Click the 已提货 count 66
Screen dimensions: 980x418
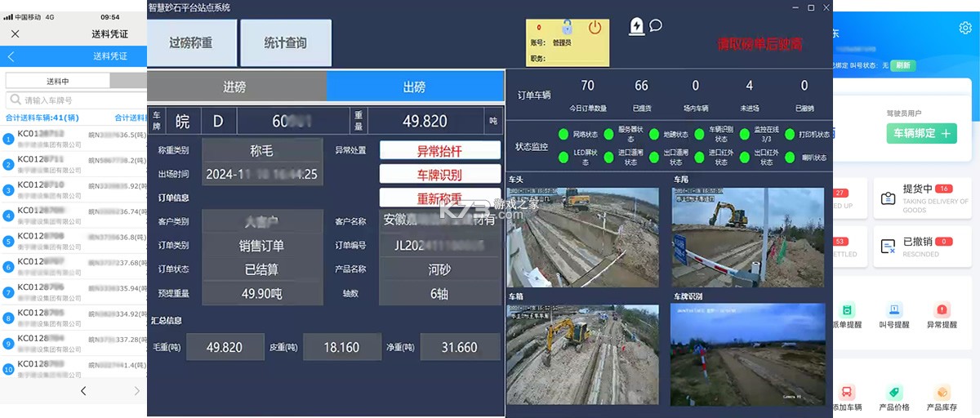[641, 86]
